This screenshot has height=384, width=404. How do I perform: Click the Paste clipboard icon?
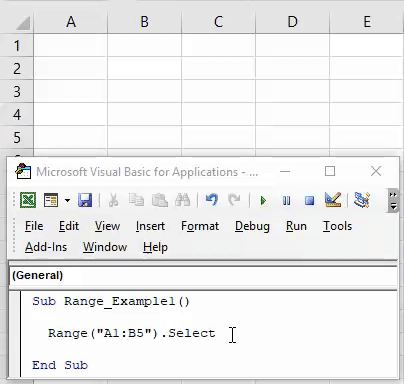(x=160, y=200)
